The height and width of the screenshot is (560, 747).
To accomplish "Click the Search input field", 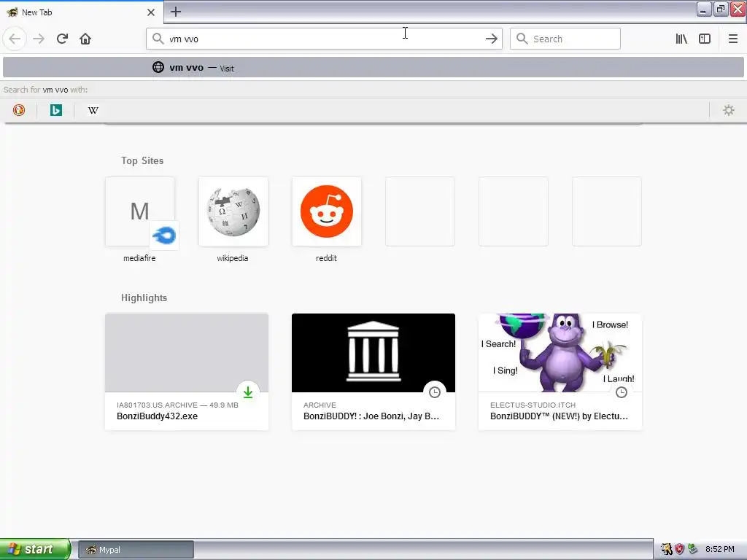I will [x=565, y=39].
